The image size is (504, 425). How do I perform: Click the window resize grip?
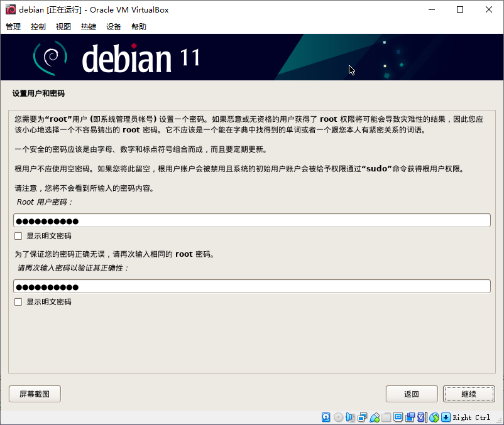(x=500, y=421)
